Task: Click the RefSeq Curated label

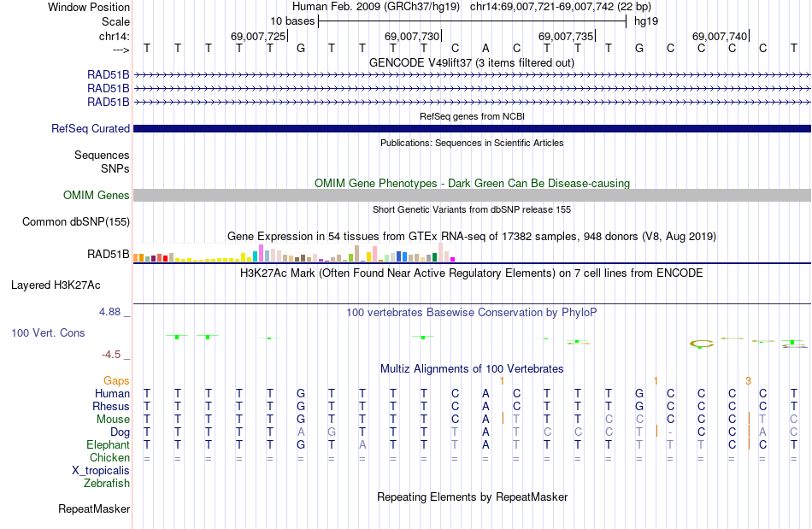Action: point(90,128)
